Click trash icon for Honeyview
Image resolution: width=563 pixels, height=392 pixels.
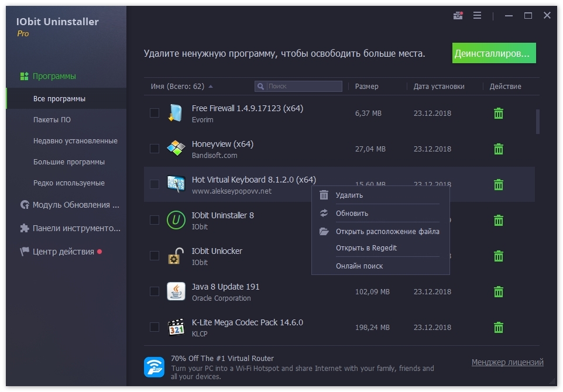click(499, 149)
